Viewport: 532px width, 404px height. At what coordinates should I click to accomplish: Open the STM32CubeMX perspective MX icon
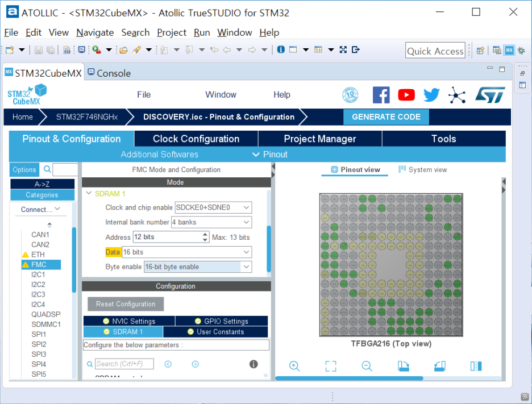(509, 50)
